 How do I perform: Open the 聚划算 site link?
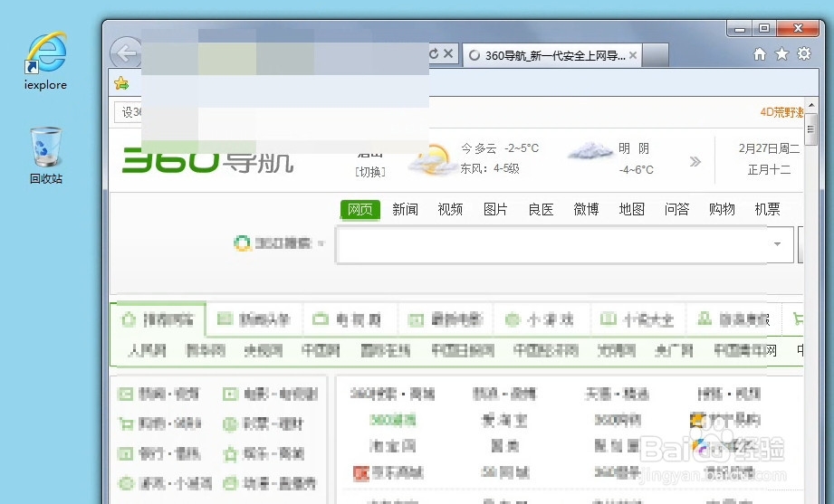coord(617,445)
